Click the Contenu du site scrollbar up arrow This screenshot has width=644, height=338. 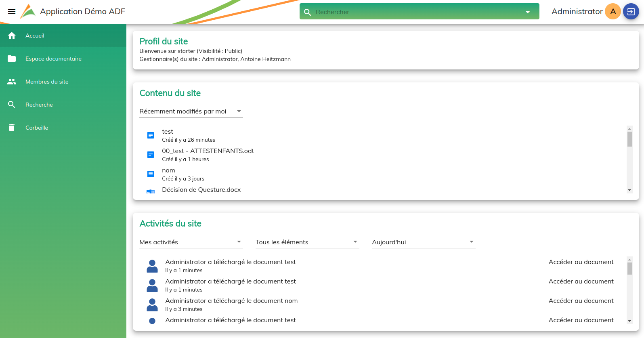pyautogui.click(x=629, y=129)
